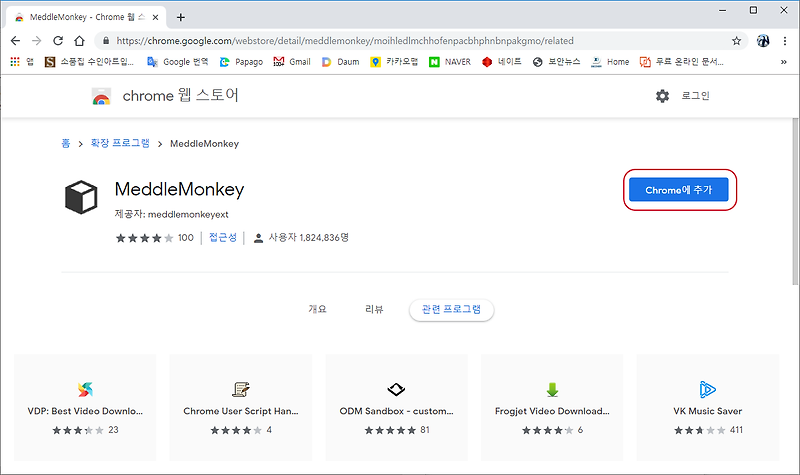Reload the current page
Image resolution: width=800 pixels, height=475 pixels.
pyautogui.click(x=58, y=41)
